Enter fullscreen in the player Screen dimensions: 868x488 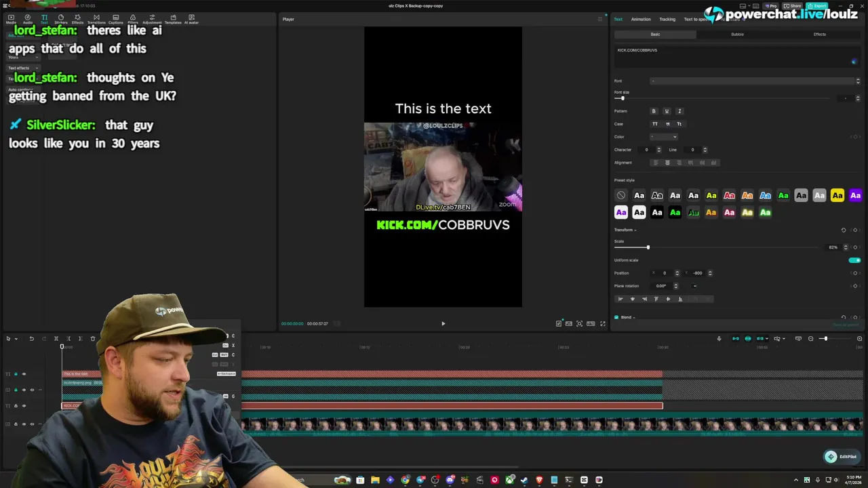click(603, 324)
